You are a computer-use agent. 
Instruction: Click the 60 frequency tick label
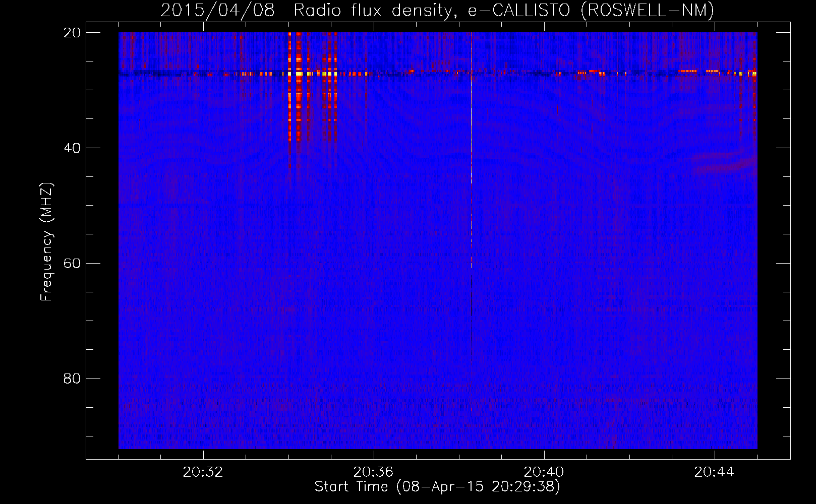[x=72, y=264]
